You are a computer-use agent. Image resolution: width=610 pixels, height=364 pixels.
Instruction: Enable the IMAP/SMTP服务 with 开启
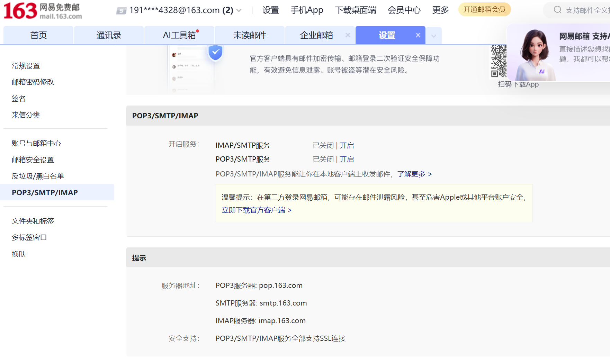click(x=347, y=145)
